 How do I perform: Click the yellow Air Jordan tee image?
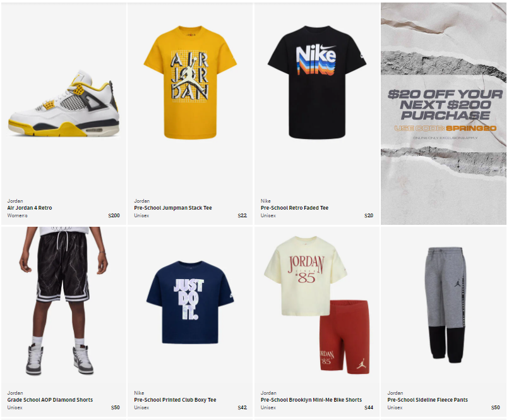point(190,82)
